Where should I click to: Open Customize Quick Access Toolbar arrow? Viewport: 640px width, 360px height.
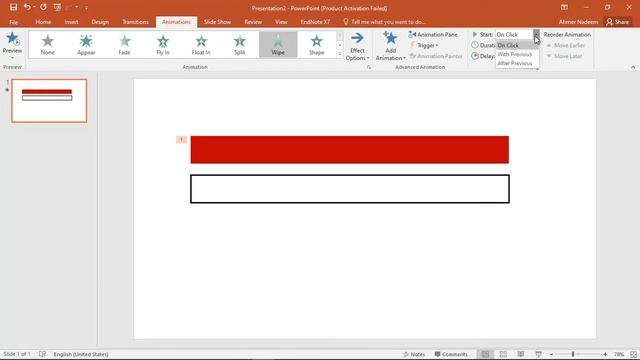(x=86, y=8)
